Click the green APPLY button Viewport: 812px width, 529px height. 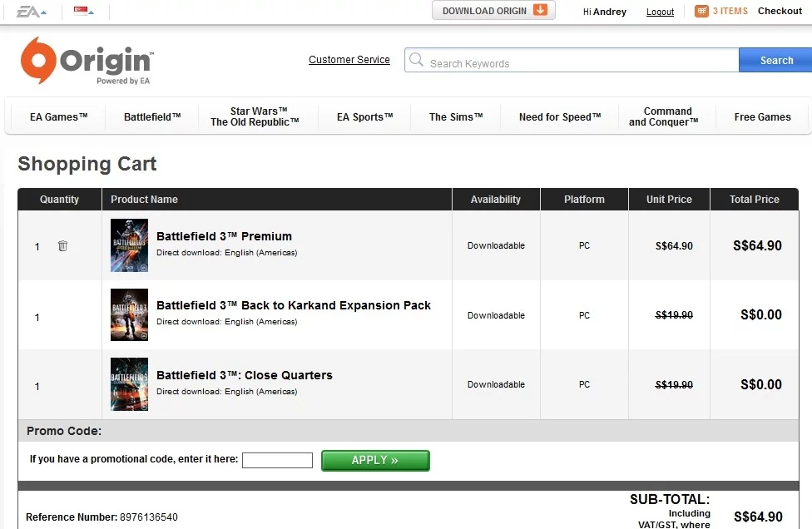[x=375, y=460]
